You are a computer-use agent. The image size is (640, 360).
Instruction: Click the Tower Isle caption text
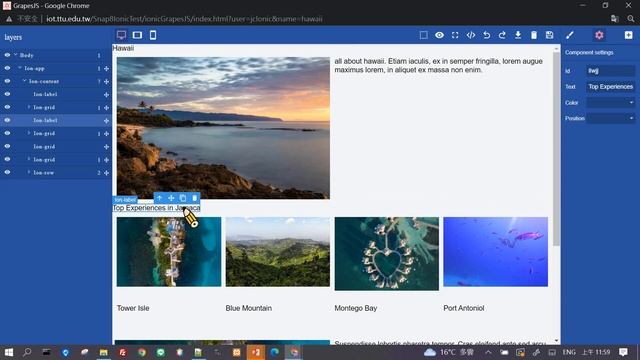133,308
